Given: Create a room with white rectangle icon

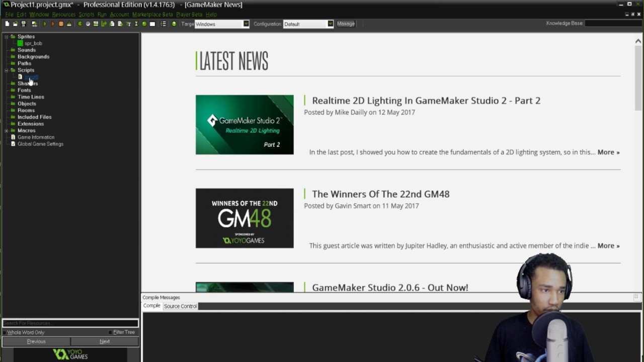Looking at the screenshot, I should [x=152, y=24].
